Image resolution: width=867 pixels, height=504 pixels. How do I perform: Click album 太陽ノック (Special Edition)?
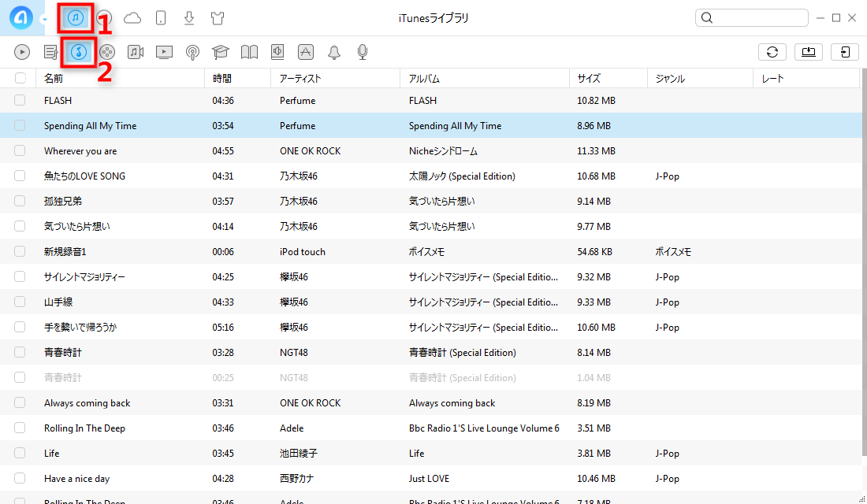tap(462, 176)
